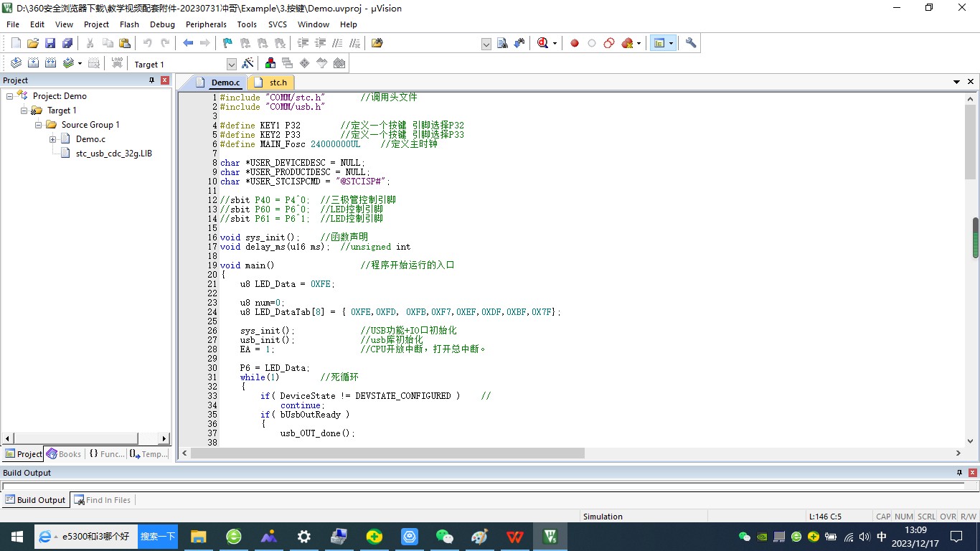Switch to the Functions panel tab

pyautogui.click(x=106, y=453)
